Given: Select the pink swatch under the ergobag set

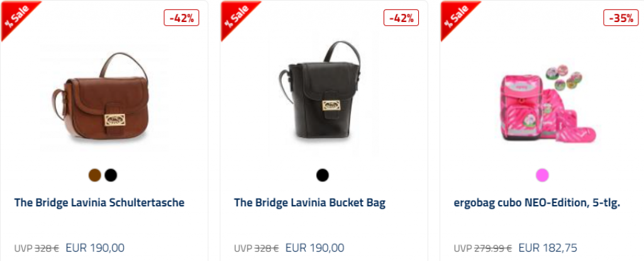Looking at the screenshot, I should 543,175.
